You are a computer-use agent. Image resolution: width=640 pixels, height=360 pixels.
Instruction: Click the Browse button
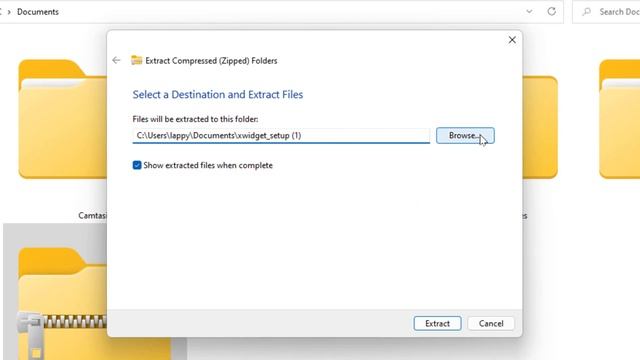tap(465, 136)
